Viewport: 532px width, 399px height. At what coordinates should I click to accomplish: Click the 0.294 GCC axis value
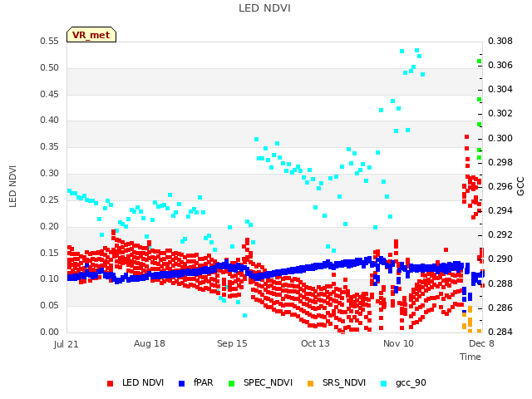click(500, 210)
